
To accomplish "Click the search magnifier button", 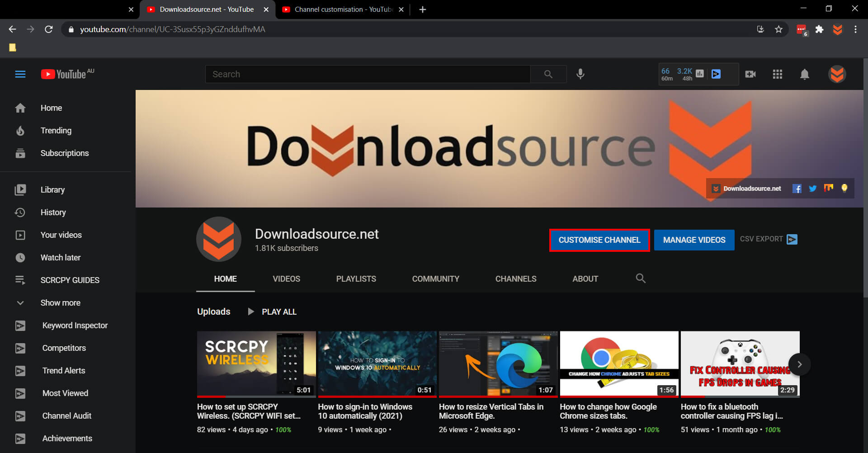I will click(548, 74).
